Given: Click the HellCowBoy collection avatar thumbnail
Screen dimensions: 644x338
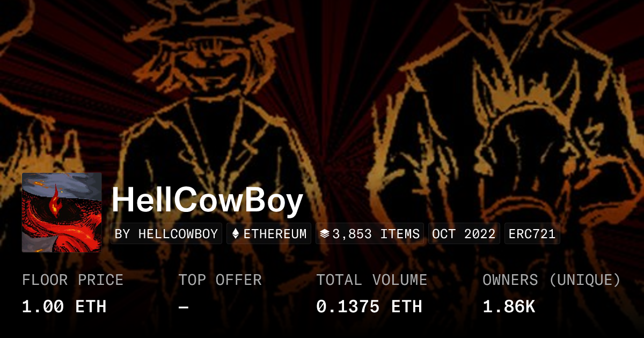Looking at the screenshot, I should (x=62, y=212).
